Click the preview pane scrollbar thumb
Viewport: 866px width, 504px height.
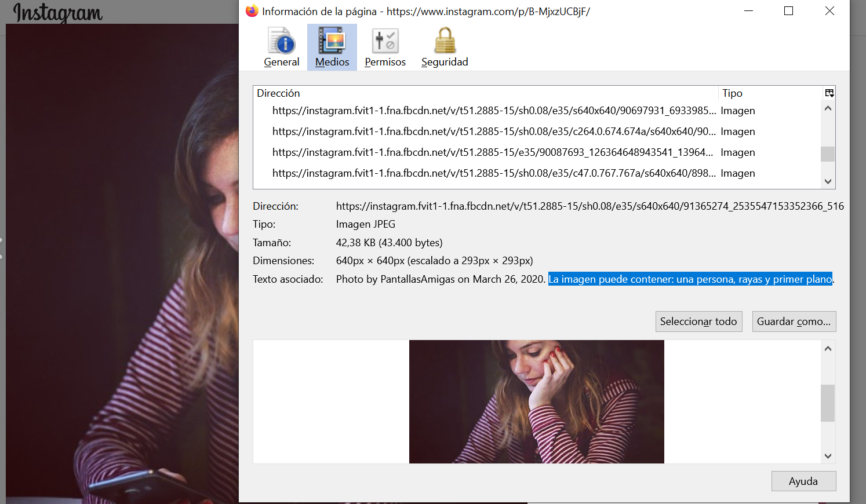(828, 403)
